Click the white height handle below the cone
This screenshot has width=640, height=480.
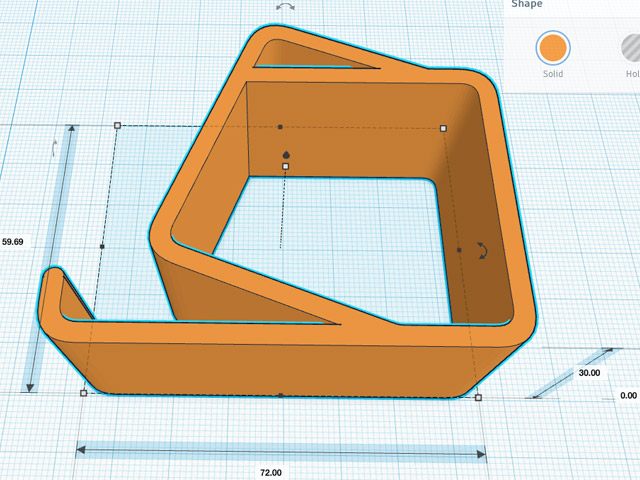(286, 166)
